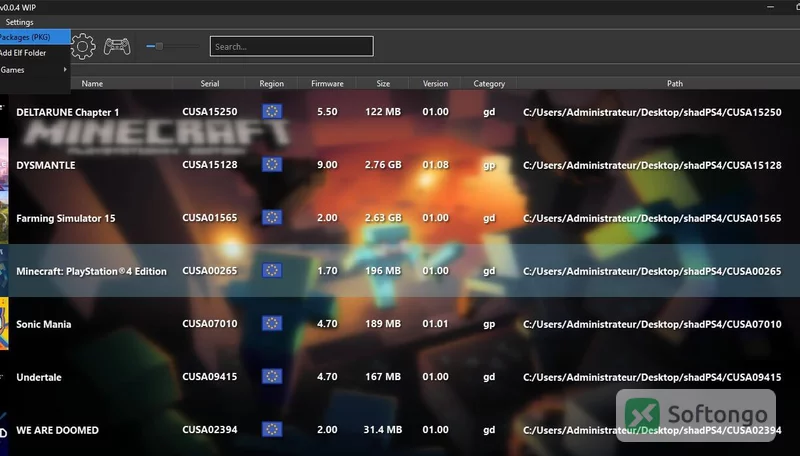Click the path ending in shadPS4/CUSA07010
The height and width of the screenshot is (456, 800).
click(x=652, y=324)
